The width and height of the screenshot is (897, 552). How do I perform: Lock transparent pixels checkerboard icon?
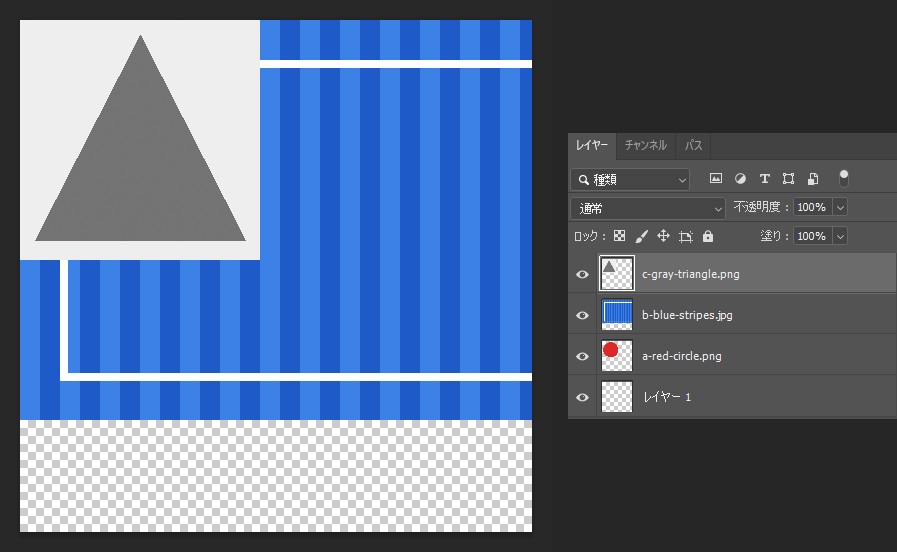(x=620, y=236)
